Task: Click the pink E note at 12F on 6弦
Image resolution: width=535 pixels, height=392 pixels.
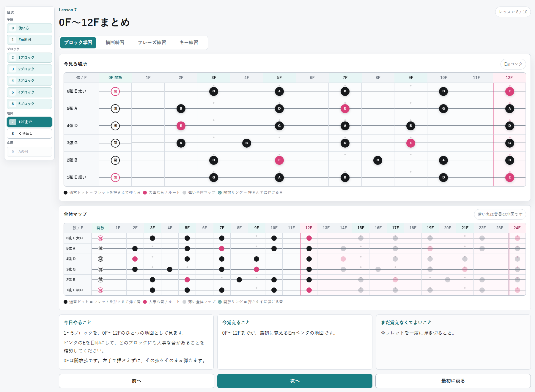Action: pos(510,91)
